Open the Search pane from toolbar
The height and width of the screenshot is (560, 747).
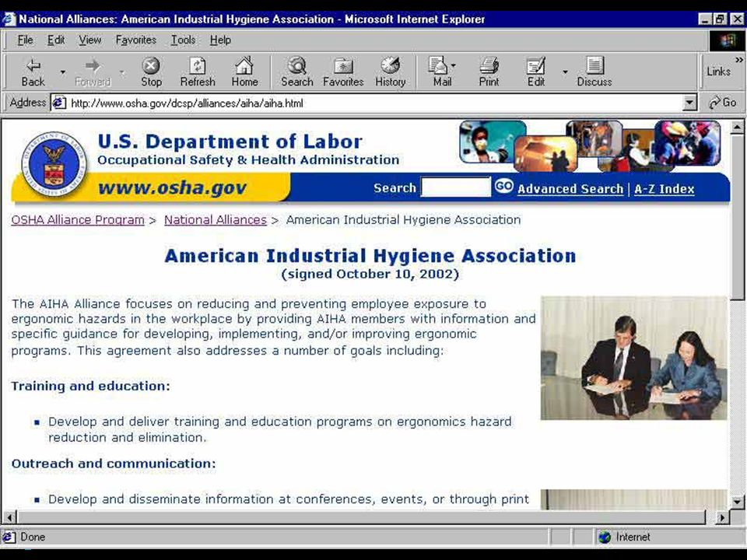[x=296, y=72]
